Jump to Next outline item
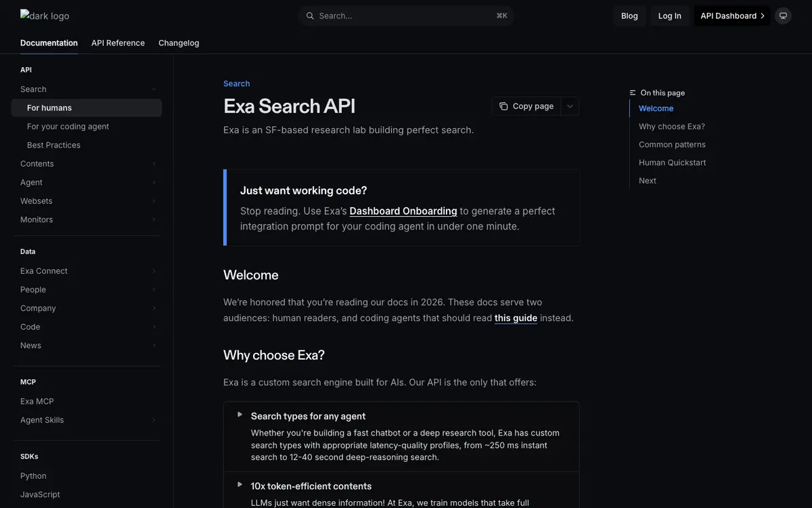Image resolution: width=812 pixels, height=508 pixels. click(648, 181)
